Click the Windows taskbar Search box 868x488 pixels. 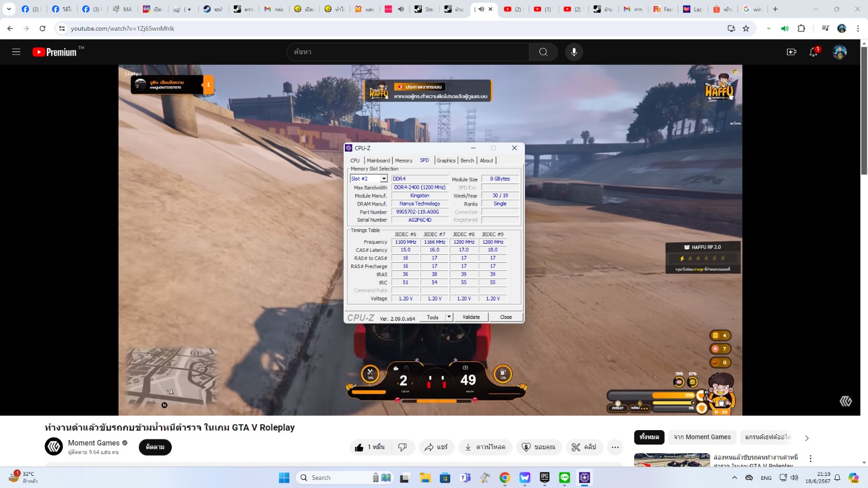(x=345, y=478)
